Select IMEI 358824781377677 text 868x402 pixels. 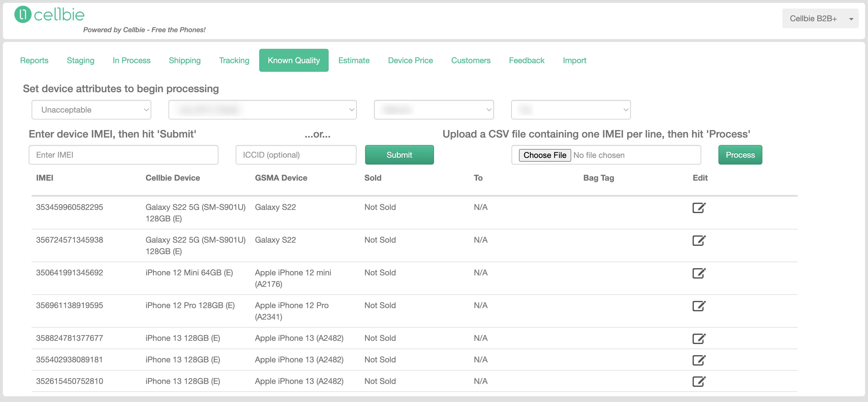pos(69,338)
